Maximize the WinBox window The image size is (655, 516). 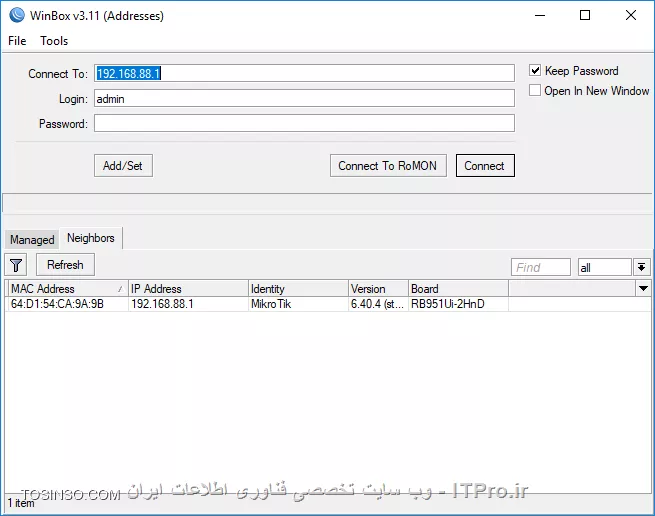[x=585, y=15]
